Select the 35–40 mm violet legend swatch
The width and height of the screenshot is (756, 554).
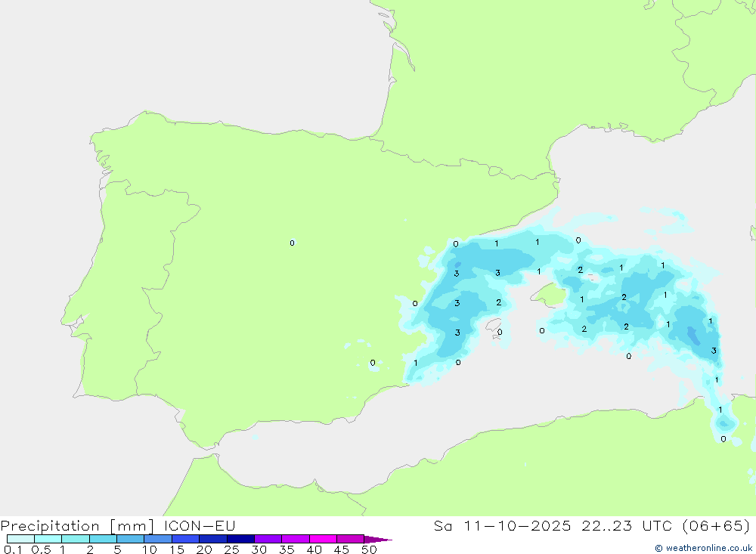coord(296,539)
